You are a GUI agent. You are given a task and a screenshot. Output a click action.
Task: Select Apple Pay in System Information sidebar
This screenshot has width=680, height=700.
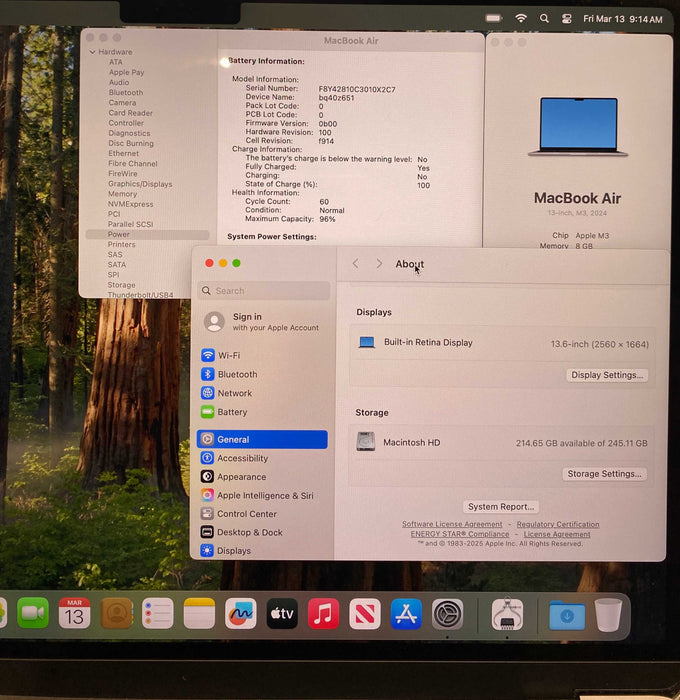pyautogui.click(x=126, y=72)
